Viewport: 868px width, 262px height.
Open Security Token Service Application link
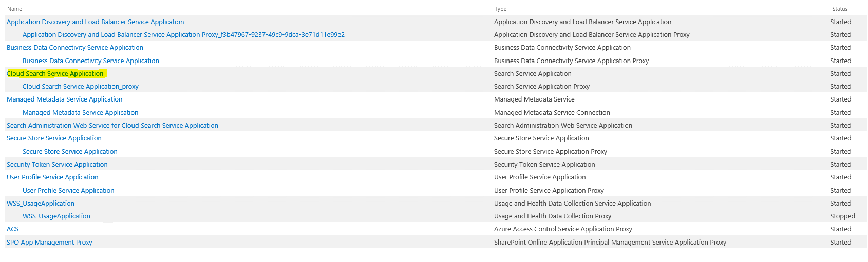click(x=57, y=164)
